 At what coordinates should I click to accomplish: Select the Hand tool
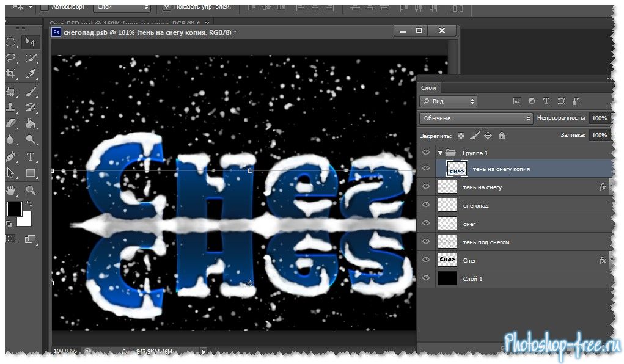11,190
